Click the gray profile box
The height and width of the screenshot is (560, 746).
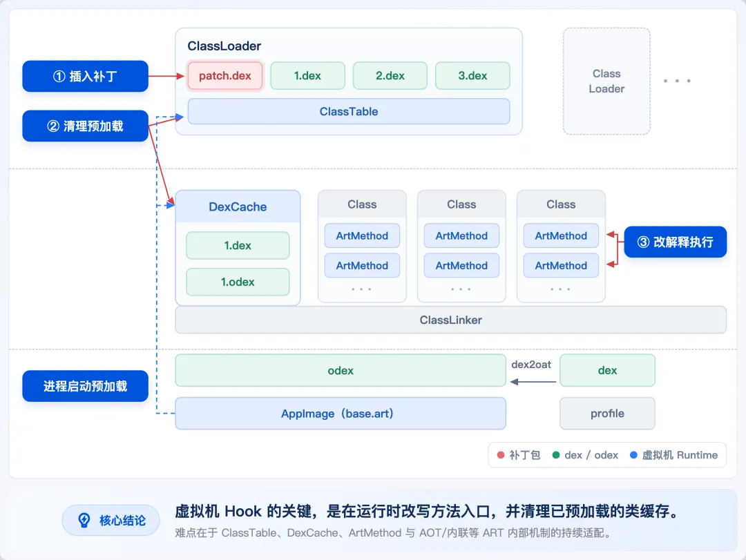pyautogui.click(x=607, y=414)
